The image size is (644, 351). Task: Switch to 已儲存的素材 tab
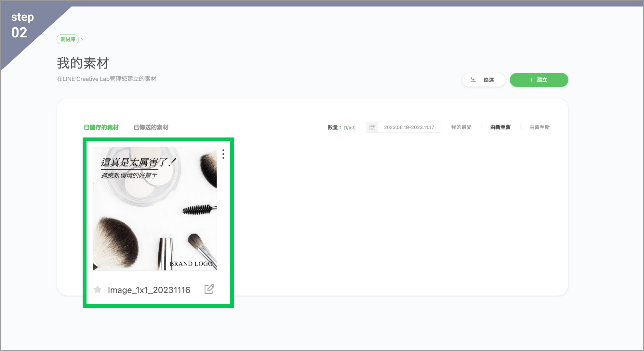point(101,127)
